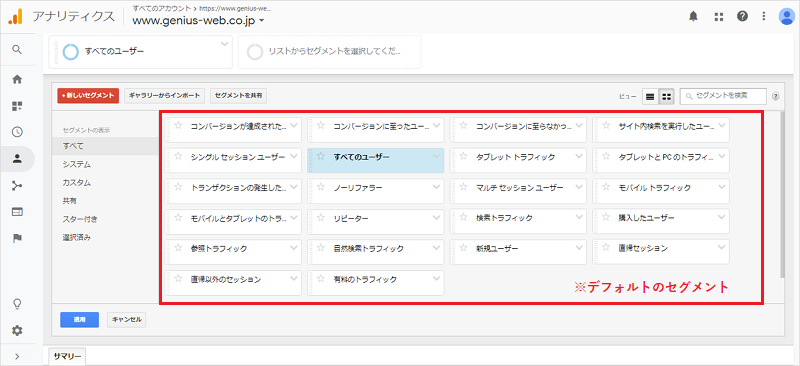Click the segment list vertical scrollbar
Viewport: 800px width, 366px height.
click(782, 194)
